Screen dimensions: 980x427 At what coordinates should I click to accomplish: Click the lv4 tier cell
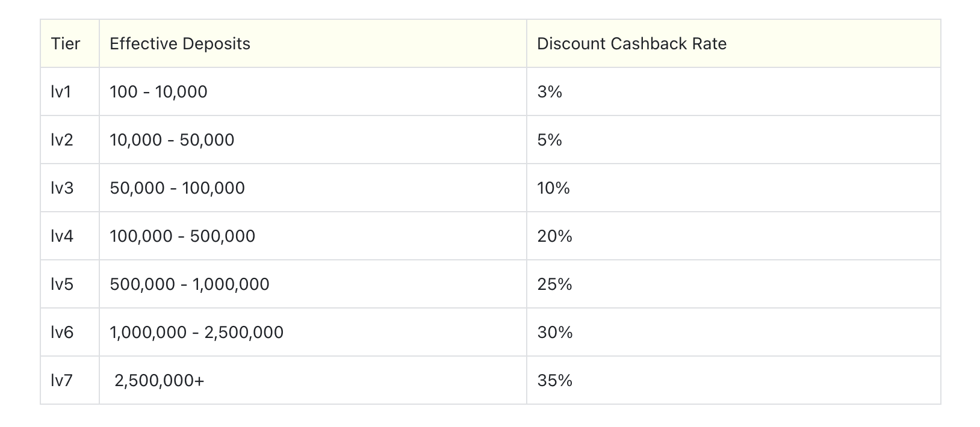(70, 236)
